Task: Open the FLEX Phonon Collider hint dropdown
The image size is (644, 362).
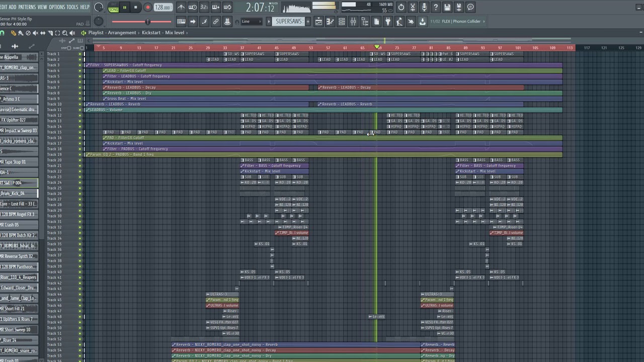Action: (x=458, y=21)
